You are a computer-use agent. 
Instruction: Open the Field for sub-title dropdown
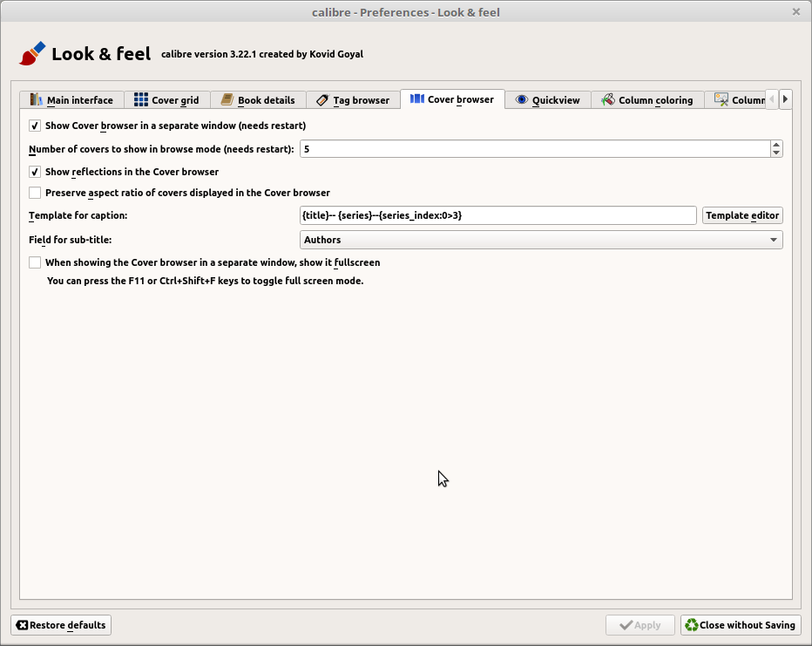541,240
